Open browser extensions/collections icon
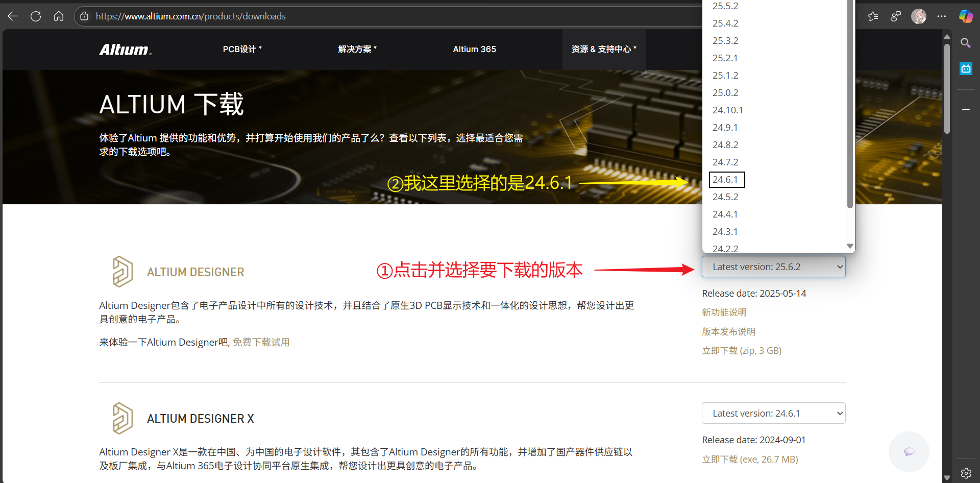Screen dimensions: 980x483 coord(896,16)
